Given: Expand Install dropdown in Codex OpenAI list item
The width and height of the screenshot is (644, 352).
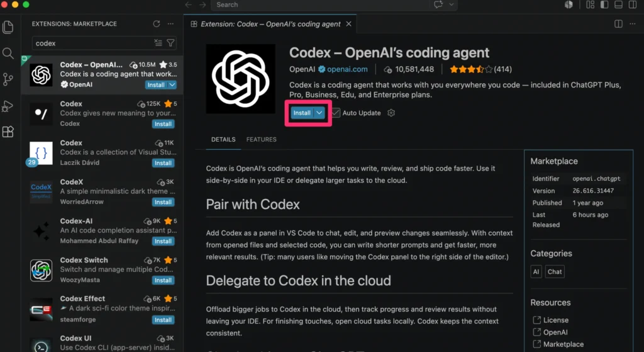Looking at the screenshot, I should 172,85.
